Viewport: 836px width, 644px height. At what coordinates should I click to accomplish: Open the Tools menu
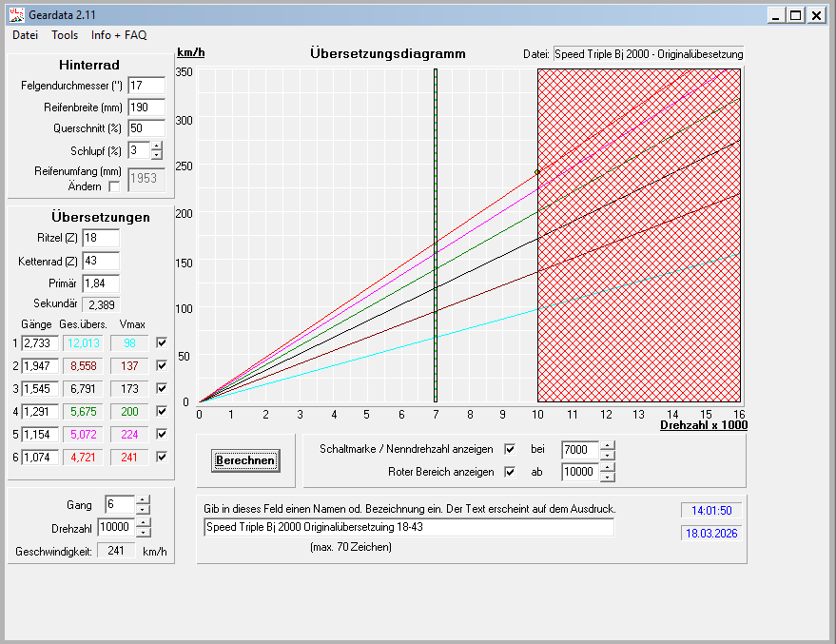(65, 35)
